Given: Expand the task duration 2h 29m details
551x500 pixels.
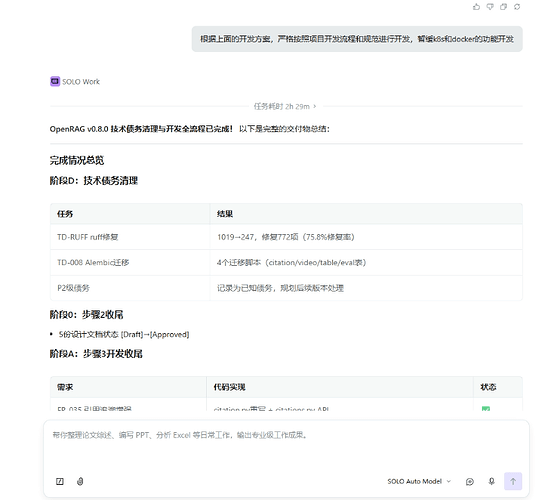Looking at the screenshot, I should [x=285, y=106].
